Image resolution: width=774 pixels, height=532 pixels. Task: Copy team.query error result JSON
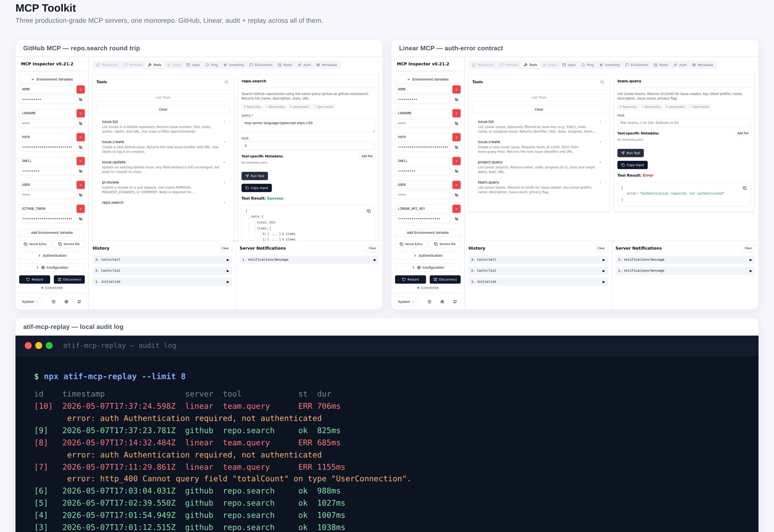click(x=744, y=188)
